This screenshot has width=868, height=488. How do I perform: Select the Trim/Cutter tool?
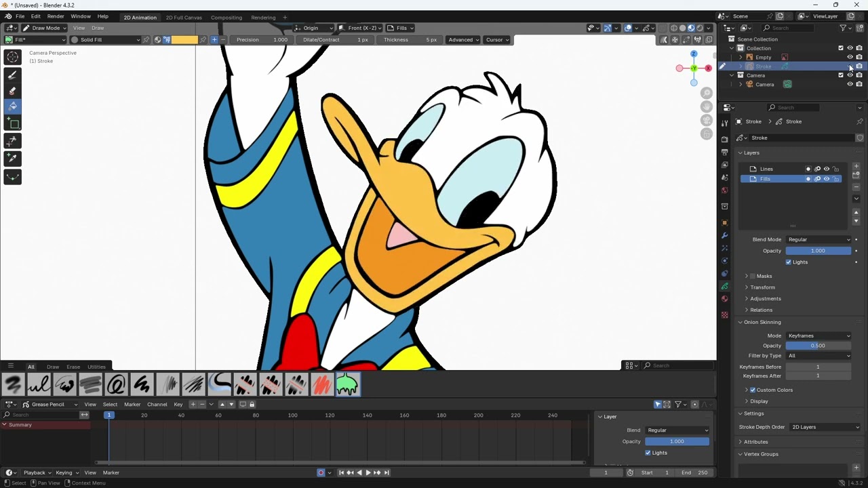pos(13,140)
